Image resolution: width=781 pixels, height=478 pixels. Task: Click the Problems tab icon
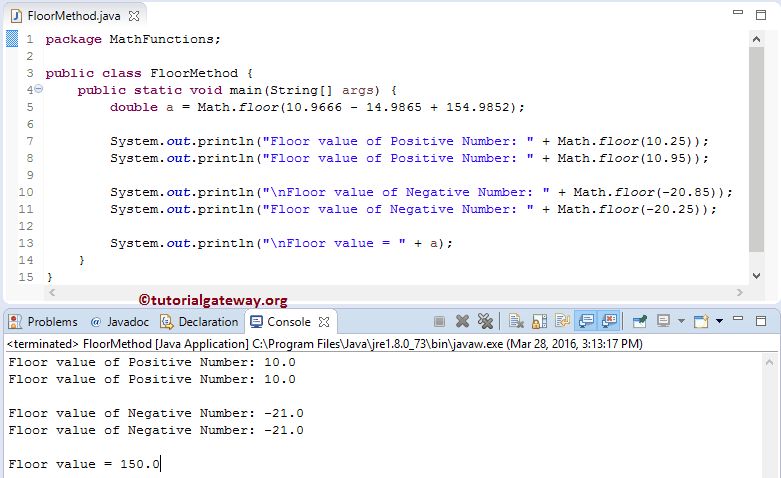pos(15,322)
